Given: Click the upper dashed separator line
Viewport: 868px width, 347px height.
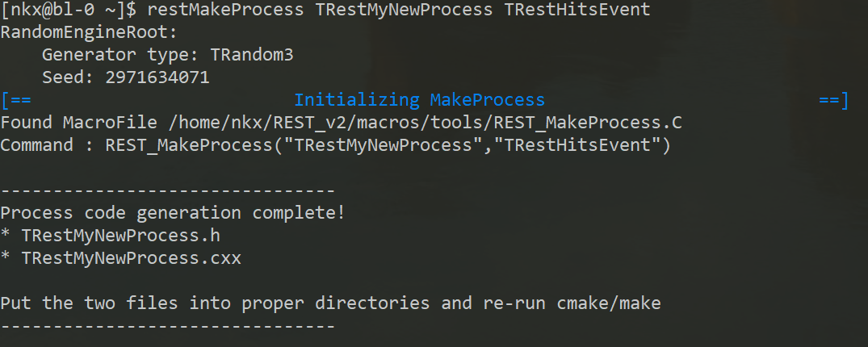Looking at the screenshot, I should [x=168, y=191].
